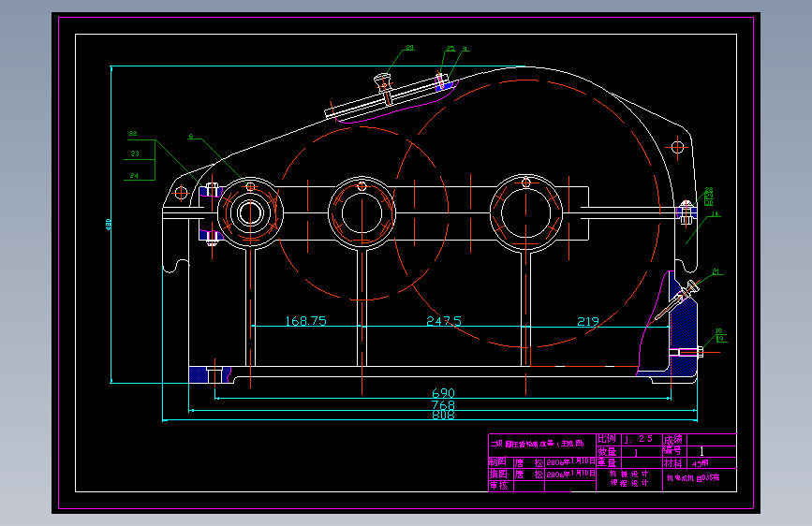Click the 247.5 dimension value
Viewport: 812px width, 526px height.
pos(444,321)
